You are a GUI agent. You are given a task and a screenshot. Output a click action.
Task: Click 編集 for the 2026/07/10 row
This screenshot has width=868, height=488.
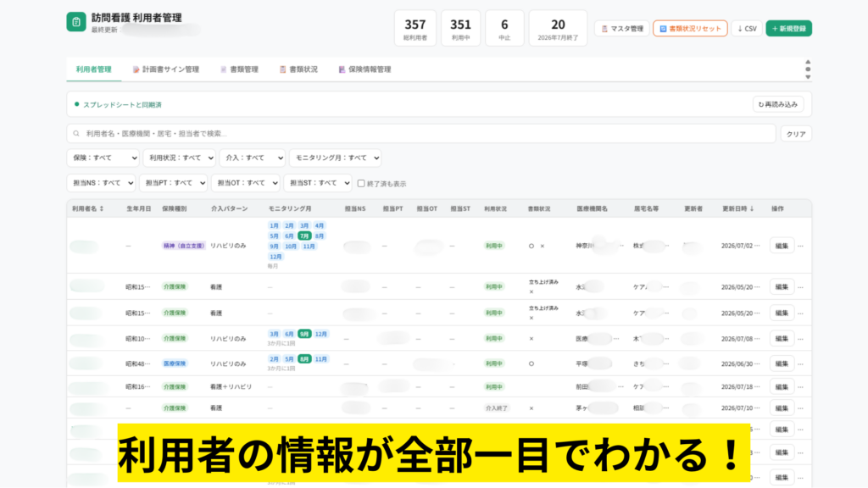(782, 408)
